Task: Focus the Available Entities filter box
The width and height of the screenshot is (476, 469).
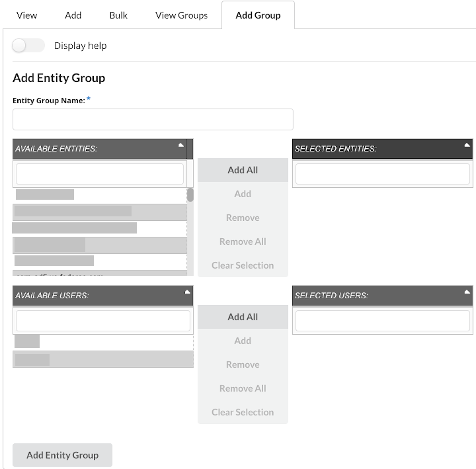Action: (x=100, y=174)
